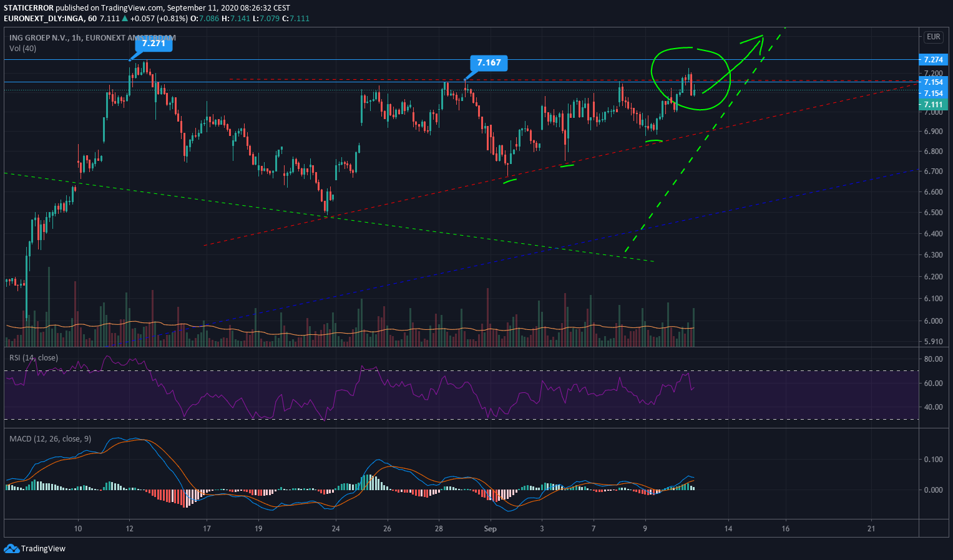Click the MACD 0.000 scale label
This screenshot has height=560, width=953.
934,490
